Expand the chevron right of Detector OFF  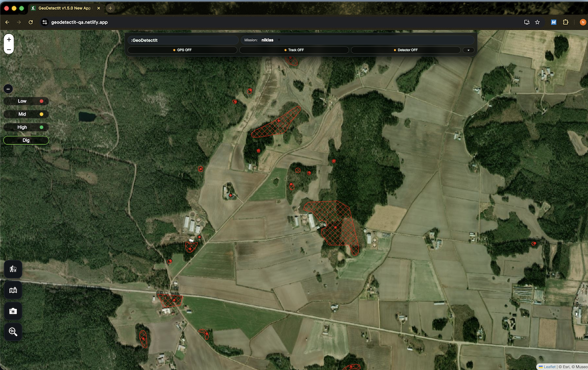(468, 49)
